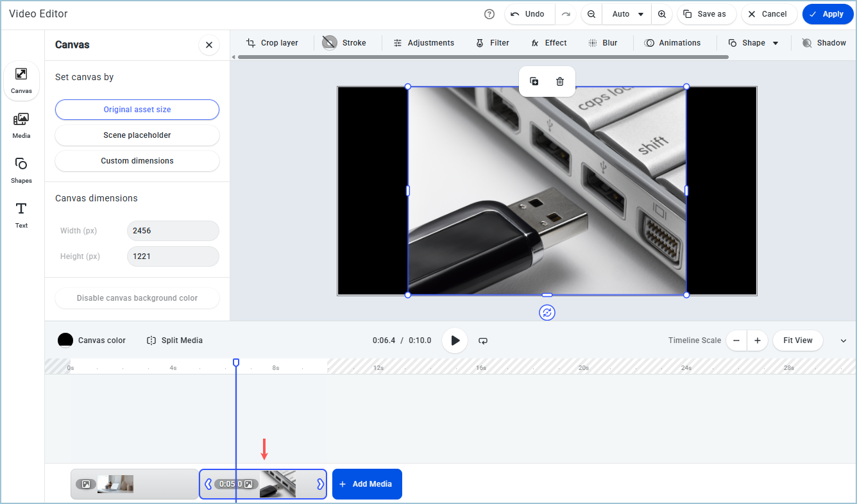This screenshot has width=857, height=504.
Task: Zoom in using the magnifier plus icon
Action: (x=662, y=14)
